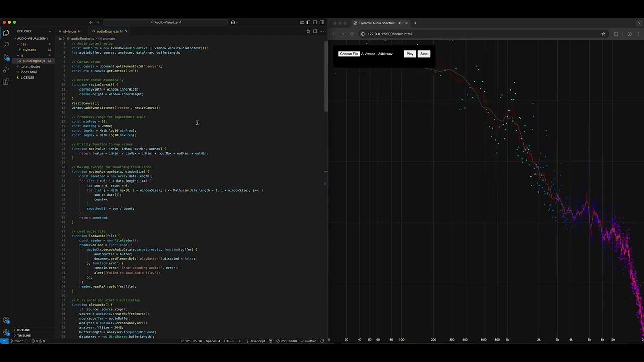644x362 pixels.
Task: Synchronize changes icon in status bar
Action: point(27,341)
